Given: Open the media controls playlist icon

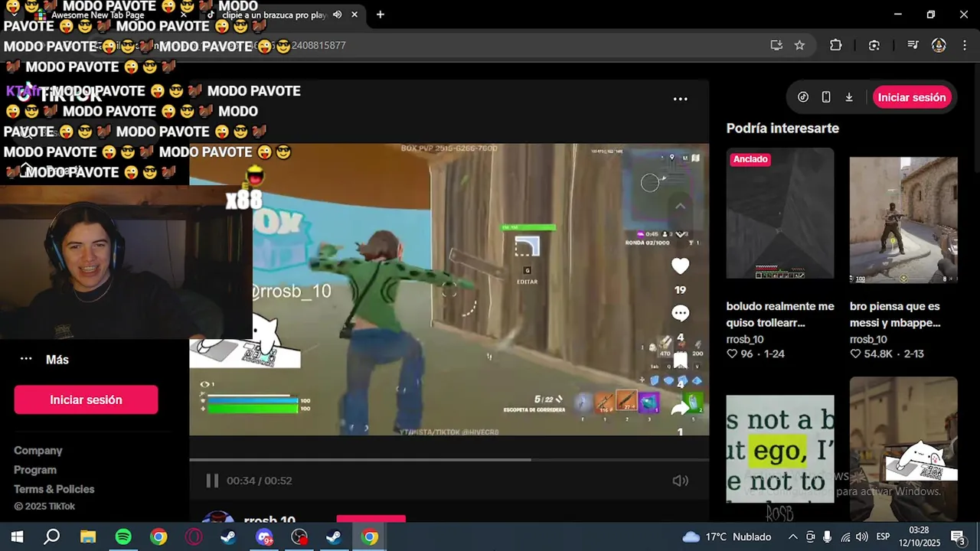Looking at the screenshot, I should [912, 45].
